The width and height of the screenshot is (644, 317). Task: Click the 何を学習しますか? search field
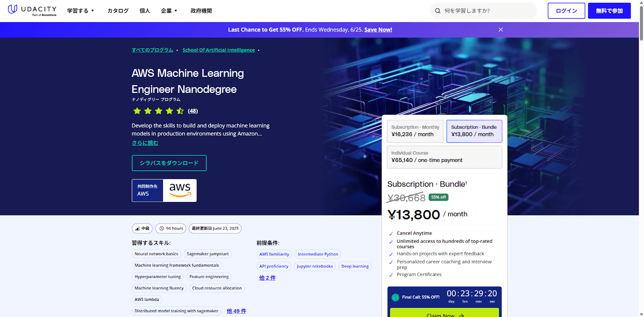[483, 11]
